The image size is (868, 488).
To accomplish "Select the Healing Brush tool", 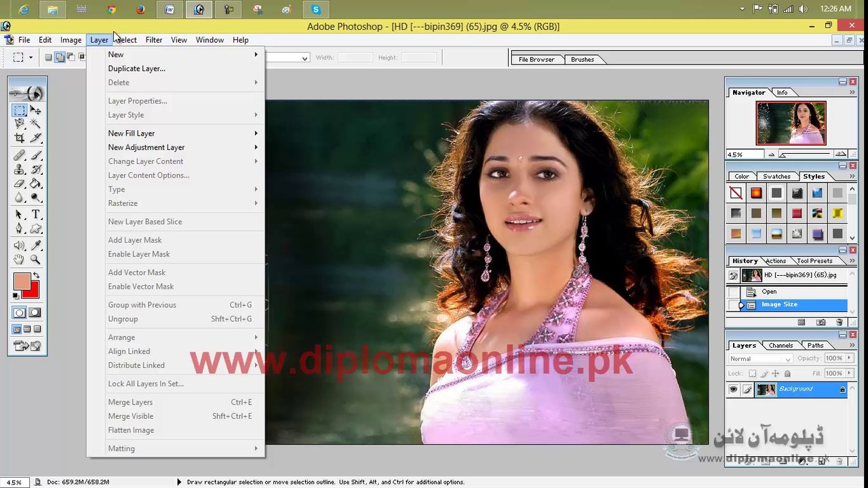I will (20, 156).
